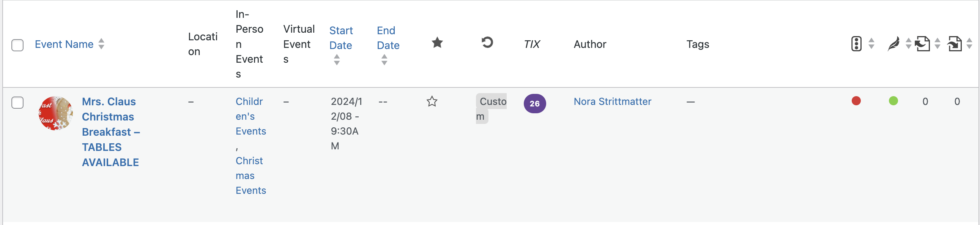The height and width of the screenshot is (225, 980).
Task: Open Mrs. Claus Christmas Breakfast event link
Action: click(111, 132)
